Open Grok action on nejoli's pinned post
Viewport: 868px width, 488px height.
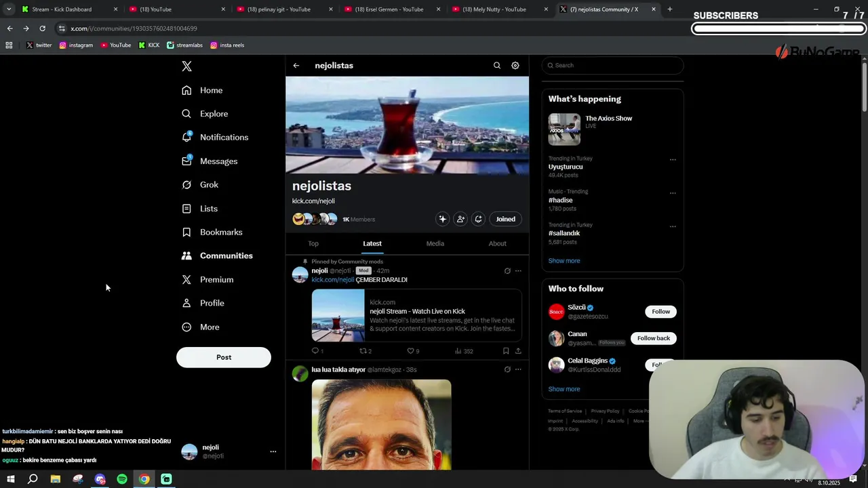pos(507,271)
